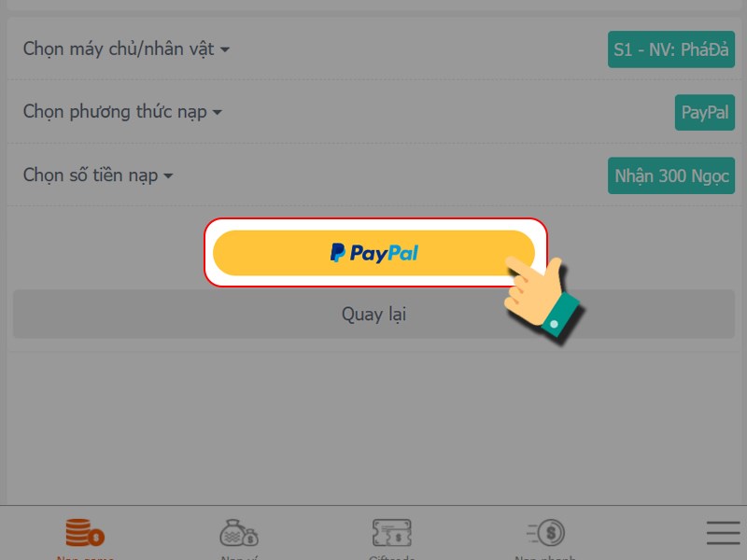747x560 pixels.
Task: Expand the Chọn máy chủ/nhân vật caret arrow
Action: point(225,49)
